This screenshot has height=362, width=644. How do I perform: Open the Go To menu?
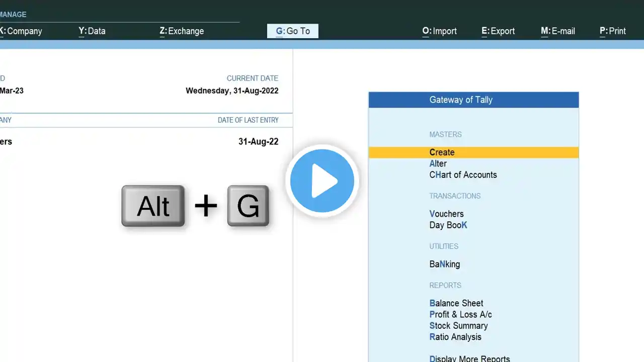[293, 31]
